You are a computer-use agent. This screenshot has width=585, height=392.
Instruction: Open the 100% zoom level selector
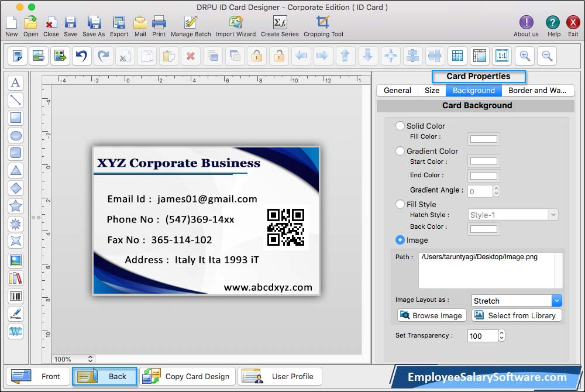73,359
